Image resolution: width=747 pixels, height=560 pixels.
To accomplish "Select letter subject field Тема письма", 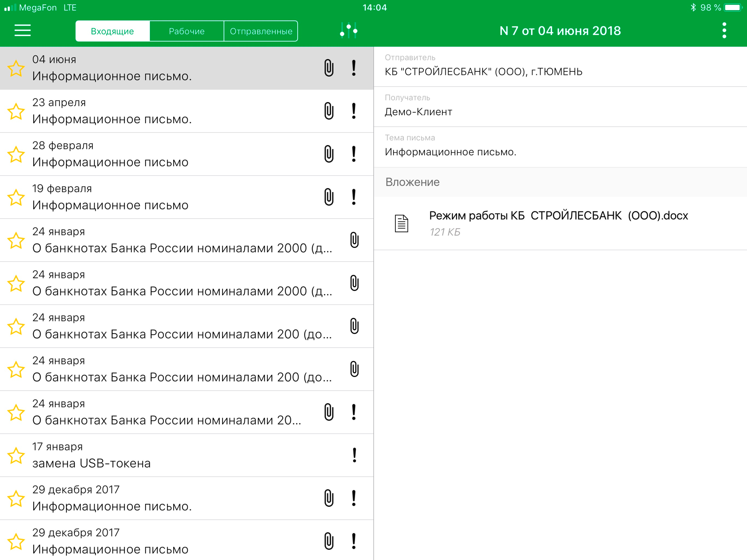I will click(x=560, y=147).
